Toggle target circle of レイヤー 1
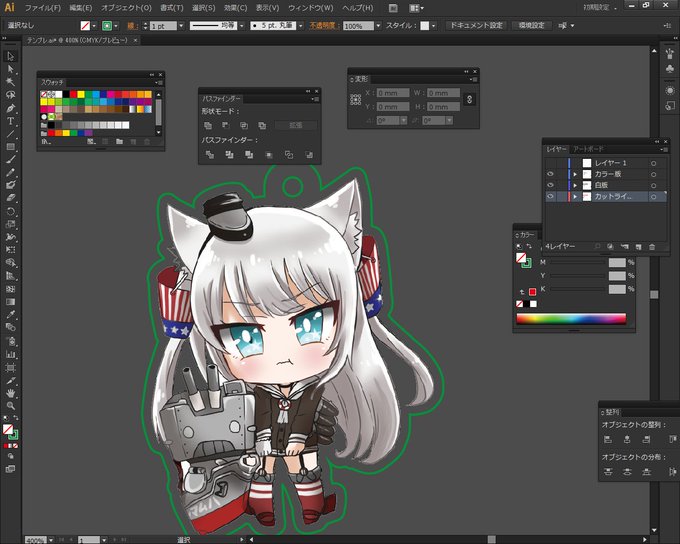This screenshot has height=544, width=680. (x=653, y=163)
